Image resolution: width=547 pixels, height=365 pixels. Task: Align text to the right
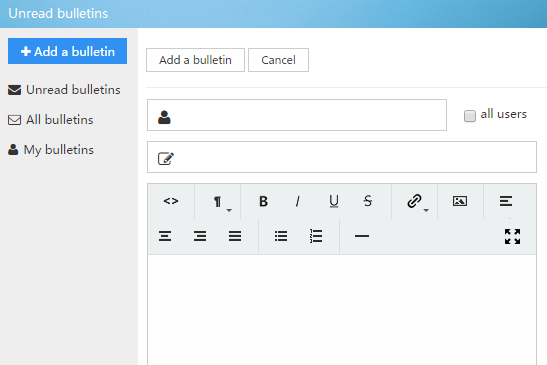pos(200,236)
